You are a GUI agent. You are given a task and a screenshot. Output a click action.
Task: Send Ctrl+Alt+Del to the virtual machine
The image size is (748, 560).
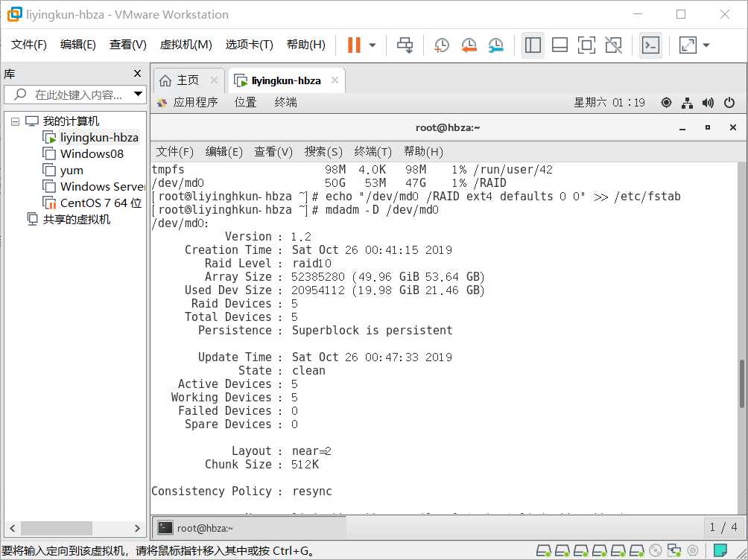[x=405, y=45]
